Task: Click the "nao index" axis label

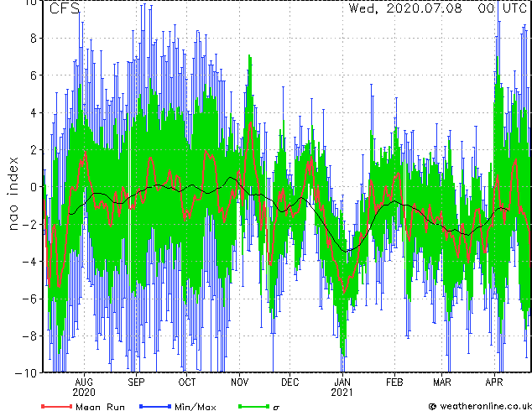Action: pyautogui.click(x=13, y=194)
